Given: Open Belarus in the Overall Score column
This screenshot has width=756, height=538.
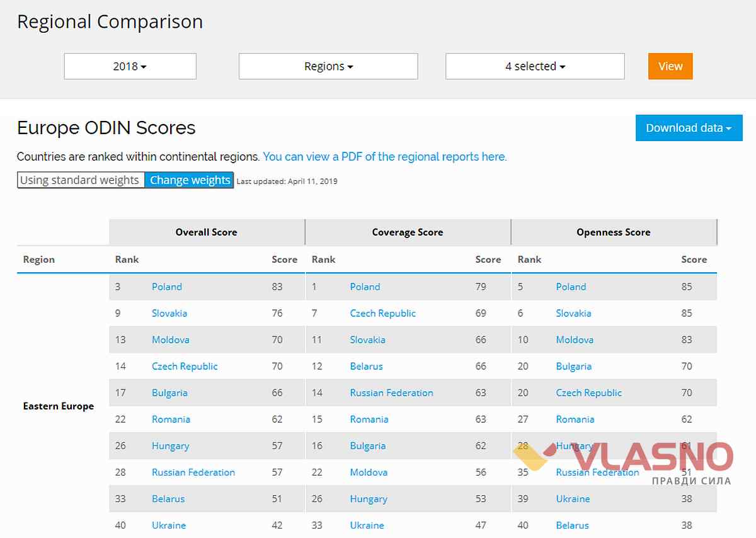Looking at the screenshot, I should (168, 499).
